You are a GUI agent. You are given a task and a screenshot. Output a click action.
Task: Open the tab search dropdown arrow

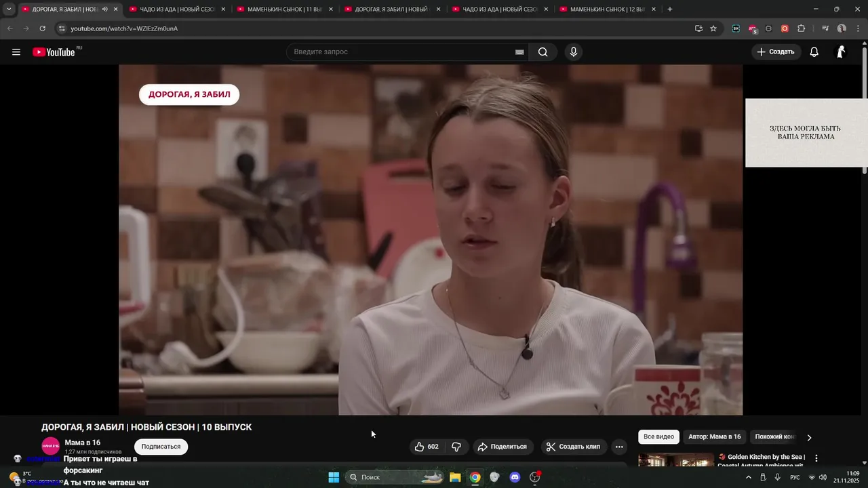pyautogui.click(x=9, y=9)
